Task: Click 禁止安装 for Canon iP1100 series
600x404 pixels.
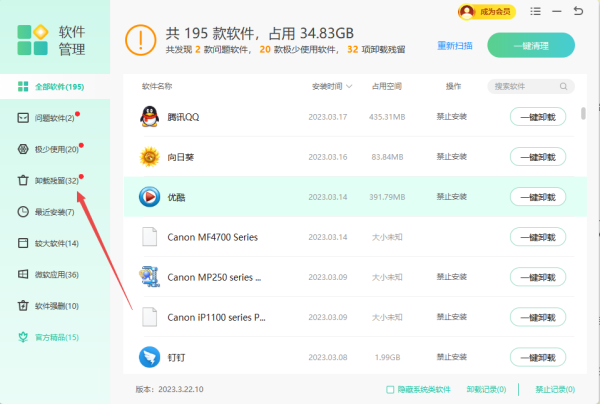Action: (452, 317)
